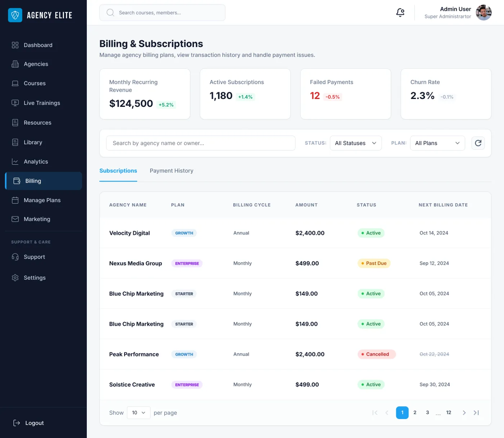Click the agency search input field
The width and height of the screenshot is (504, 438).
pyautogui.click(x=201, y=143)
